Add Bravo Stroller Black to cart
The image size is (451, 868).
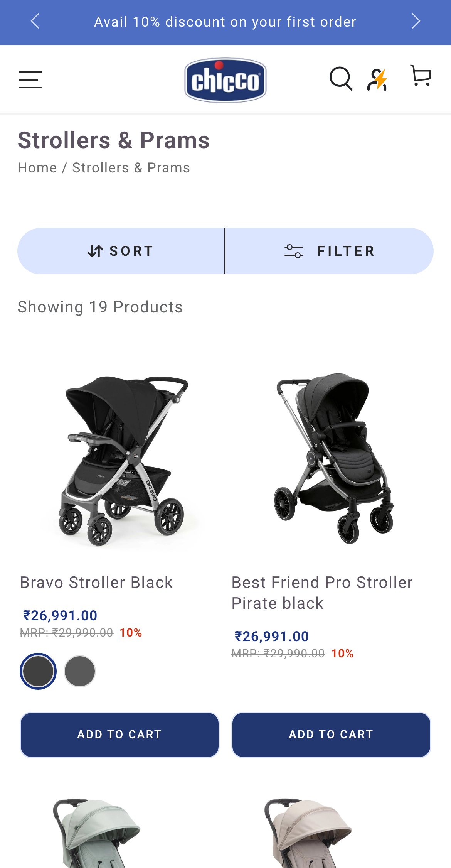point(120,734)
